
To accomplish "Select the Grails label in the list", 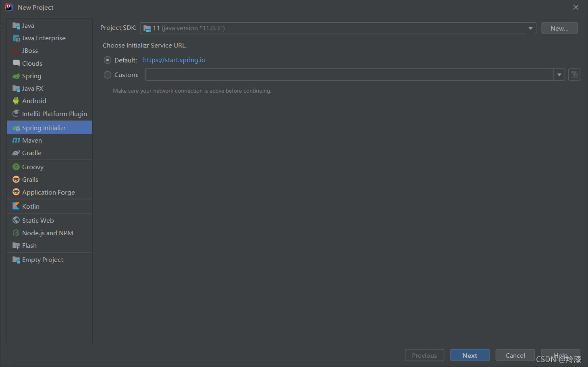I will (x=30, y=180).
